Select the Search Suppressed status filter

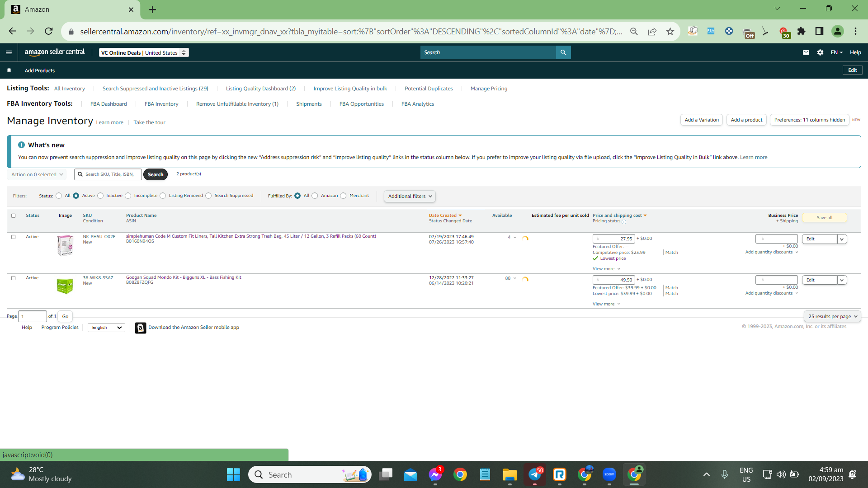[x=208, y=196]
